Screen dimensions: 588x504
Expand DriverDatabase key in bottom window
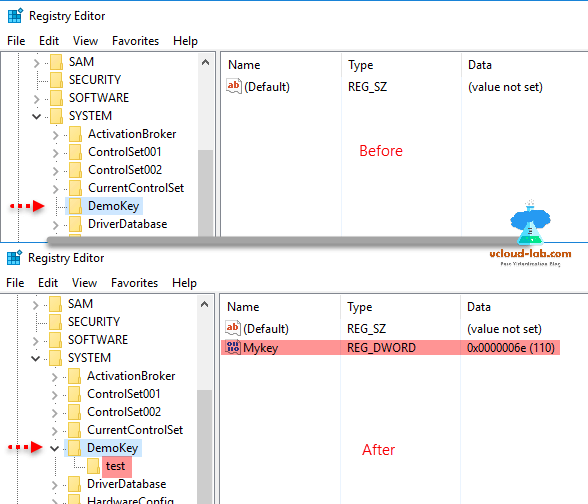(x=54, y=484)
